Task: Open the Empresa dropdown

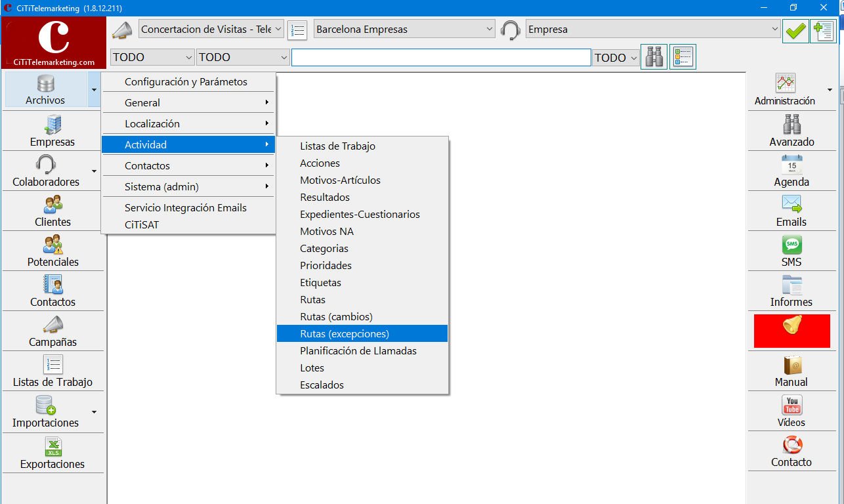Action: coord(653,30)
